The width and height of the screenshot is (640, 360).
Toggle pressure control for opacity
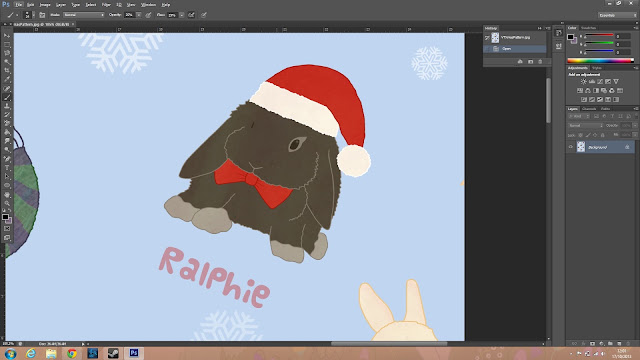point(149,15)
